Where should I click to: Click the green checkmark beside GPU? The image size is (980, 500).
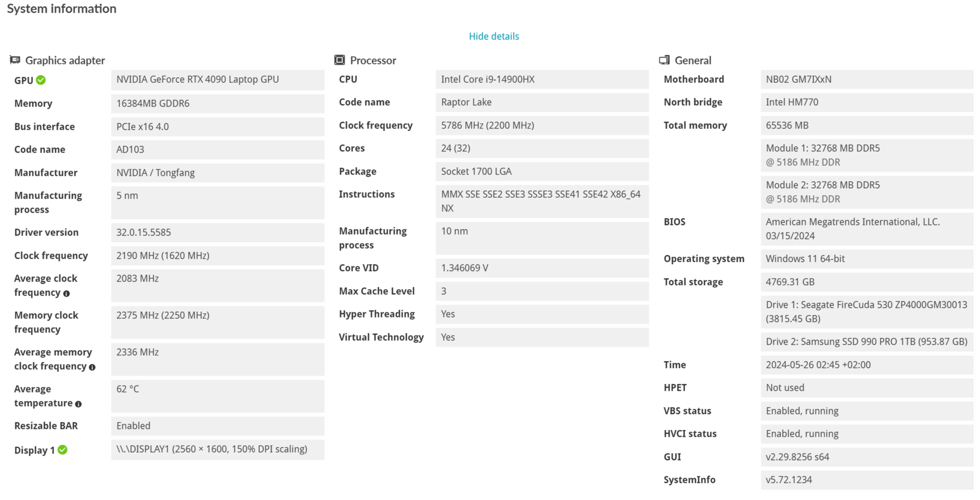[41, 80]
